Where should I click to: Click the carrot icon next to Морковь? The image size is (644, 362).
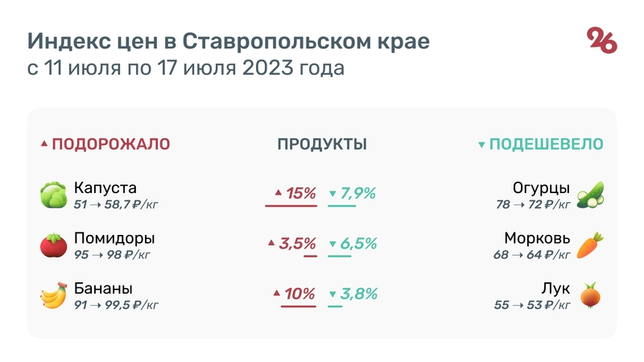tap(591, 245)
